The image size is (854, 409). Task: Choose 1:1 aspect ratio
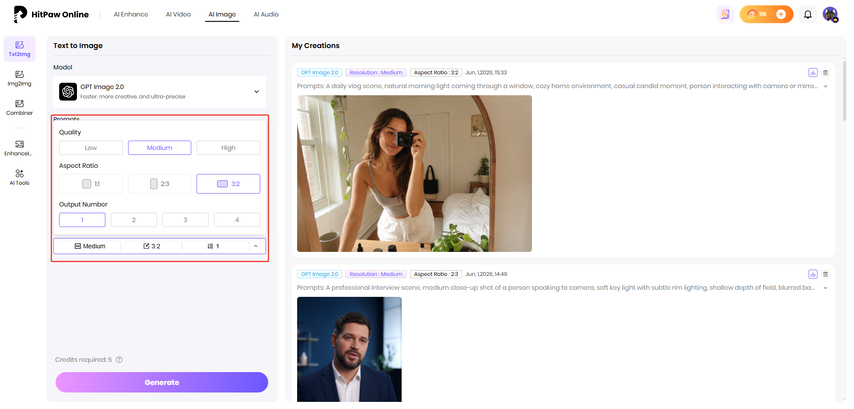(x=91, y=184)
